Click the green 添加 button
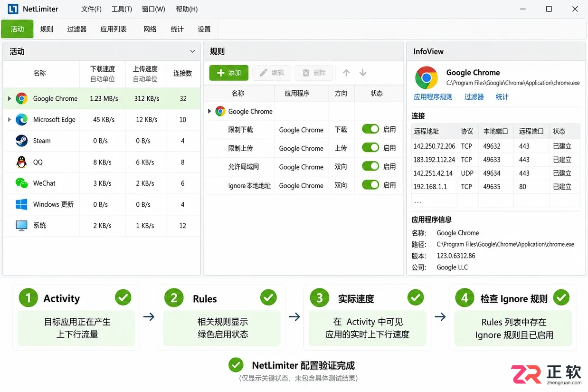The image size is (588, 392). coord(229,73)
